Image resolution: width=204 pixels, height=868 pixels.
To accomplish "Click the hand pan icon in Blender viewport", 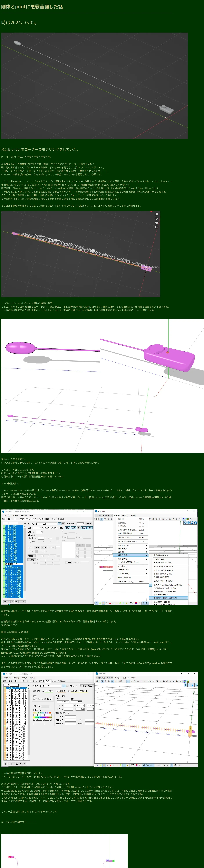I will (156, 219).
